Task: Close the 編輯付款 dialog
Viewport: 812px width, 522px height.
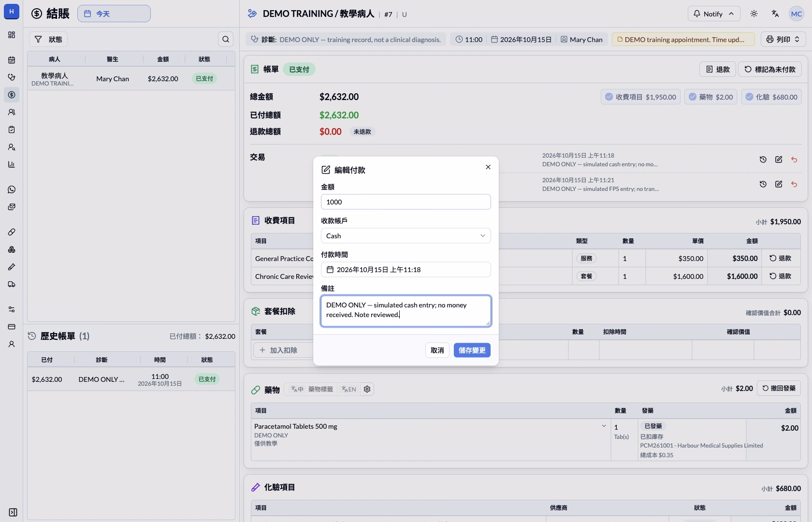Action: pyautogui.click(x=488, y=167)
